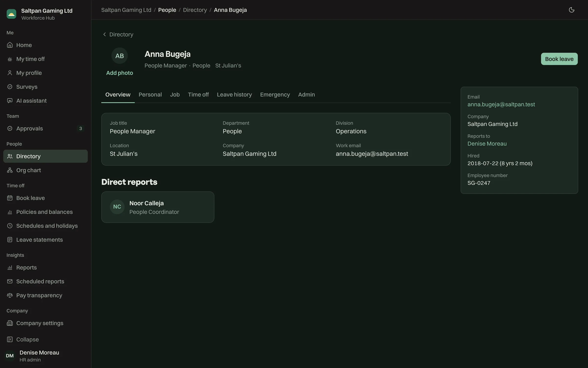The height and width of the screenshot is (368, 588).
Task: Go back to Directory with the chevron
Action: click(x=105, y=34)
